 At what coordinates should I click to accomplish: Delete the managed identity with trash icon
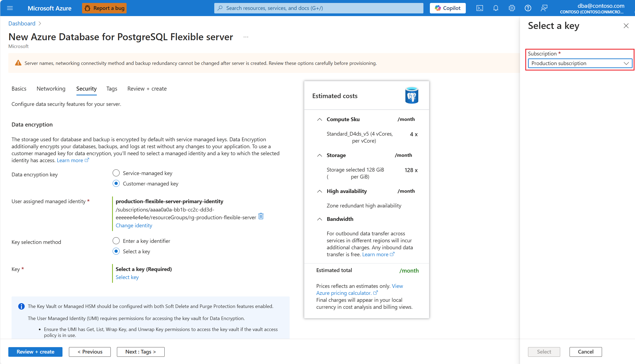(x=261, y=216)
